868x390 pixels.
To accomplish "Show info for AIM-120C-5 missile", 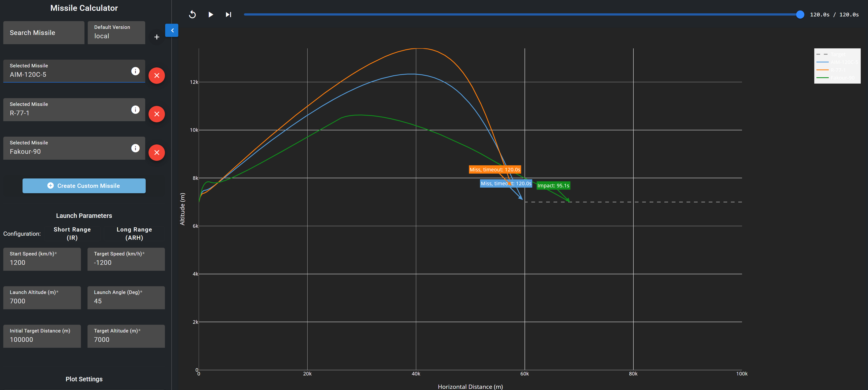I will 135,71.
